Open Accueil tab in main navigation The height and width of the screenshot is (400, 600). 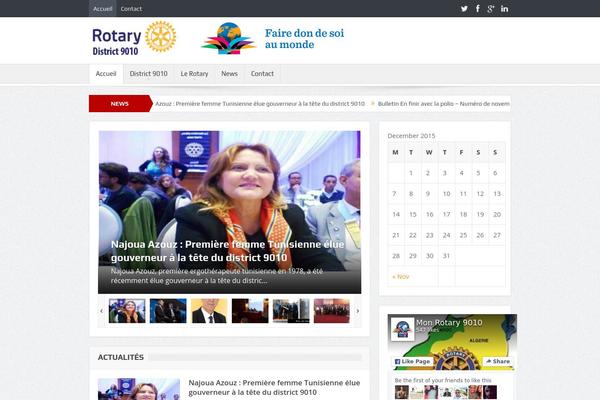(106, 73)
